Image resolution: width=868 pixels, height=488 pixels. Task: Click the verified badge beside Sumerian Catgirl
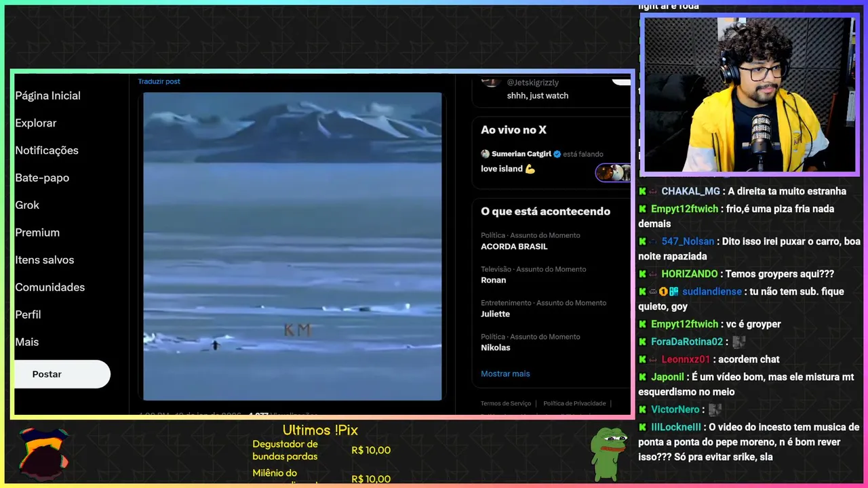click(x=557, y=154)
